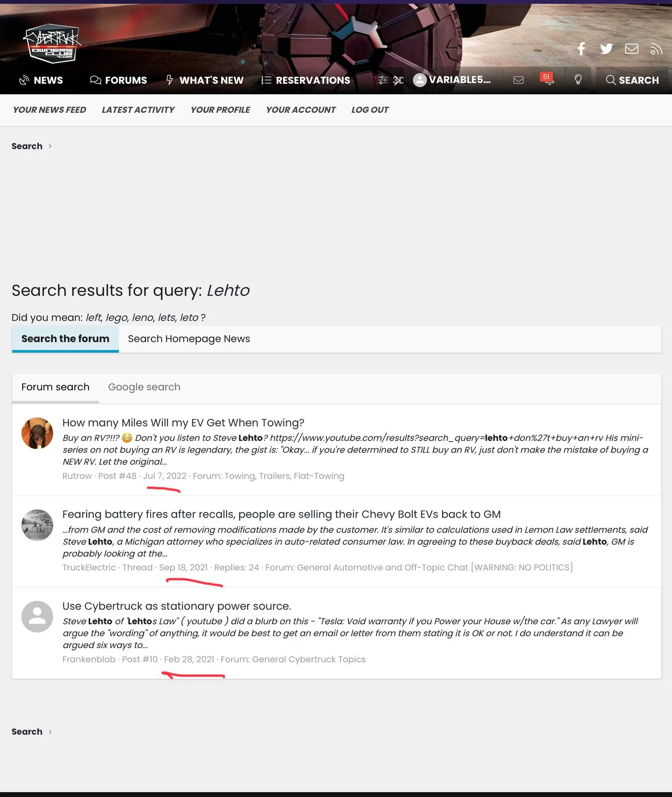Open private messages inbox in nav bar
Viewport: 672px width, 797px height.
(x=519, y=80)
